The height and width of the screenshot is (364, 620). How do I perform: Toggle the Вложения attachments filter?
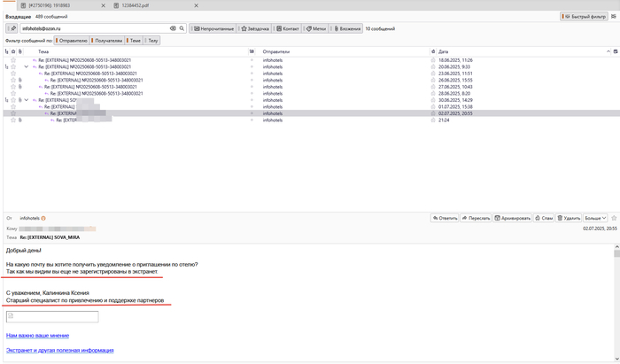tap(347, 28)
